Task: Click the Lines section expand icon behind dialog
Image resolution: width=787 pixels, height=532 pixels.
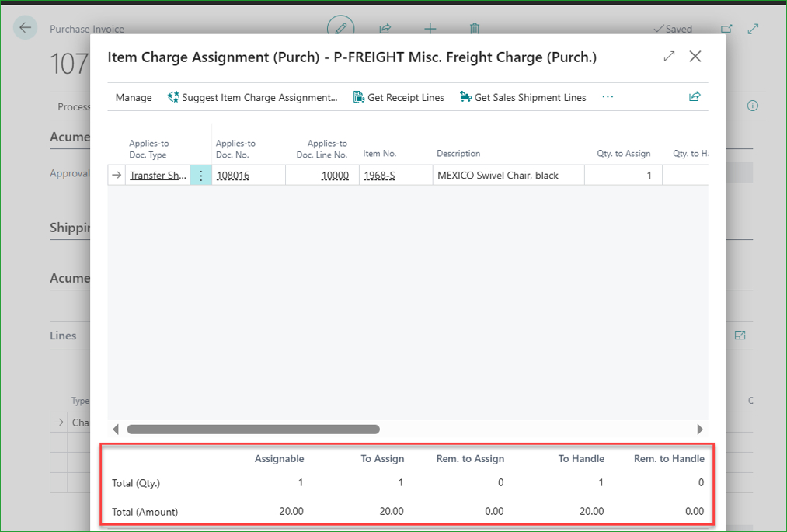Action: (740, 336)
